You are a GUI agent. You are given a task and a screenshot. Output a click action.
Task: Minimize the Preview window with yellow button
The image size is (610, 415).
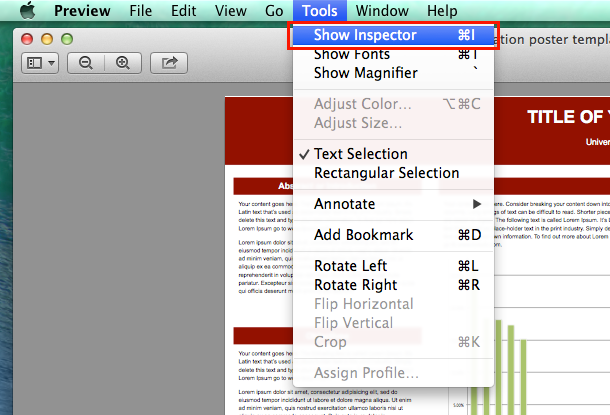(47, 39)
